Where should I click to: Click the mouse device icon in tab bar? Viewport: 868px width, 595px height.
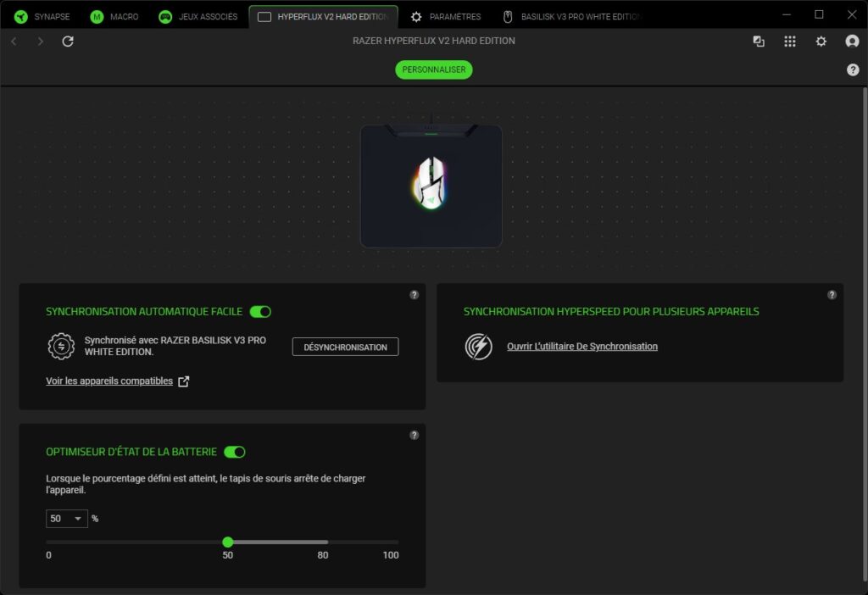[508, 17]
